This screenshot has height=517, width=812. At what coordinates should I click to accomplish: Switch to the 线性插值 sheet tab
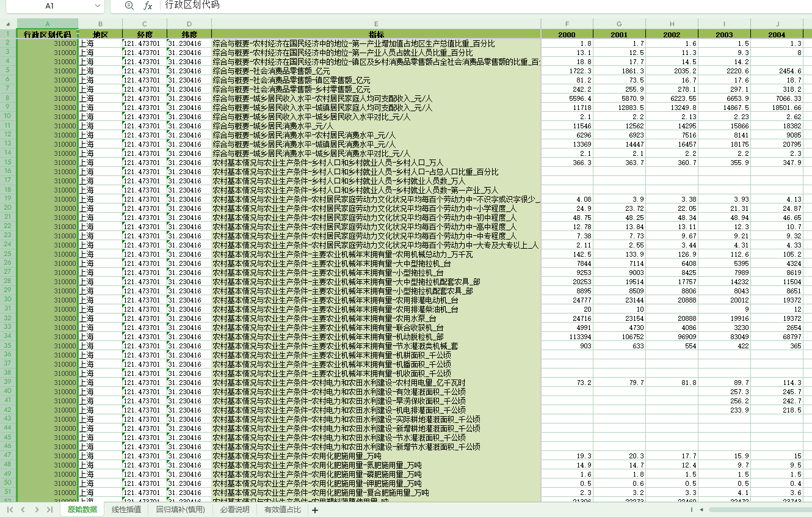point(126,510)
